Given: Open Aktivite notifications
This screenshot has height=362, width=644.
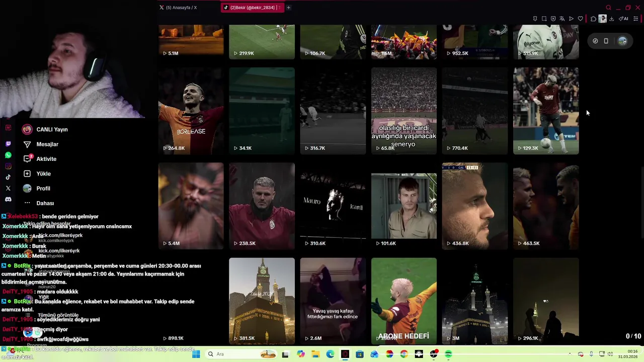Looking at the screenshot, I should [x=40, y=159].
